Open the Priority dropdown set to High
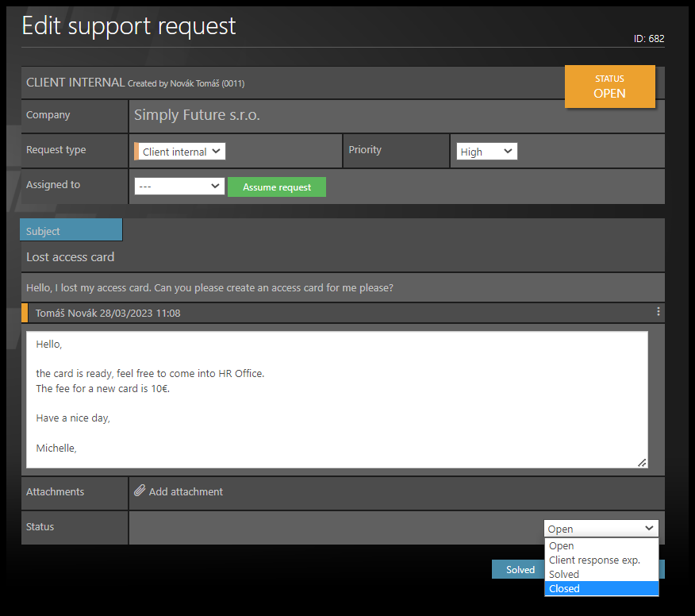Image resolution: width=695 pixels, height=616 pixels. (486, 151)
